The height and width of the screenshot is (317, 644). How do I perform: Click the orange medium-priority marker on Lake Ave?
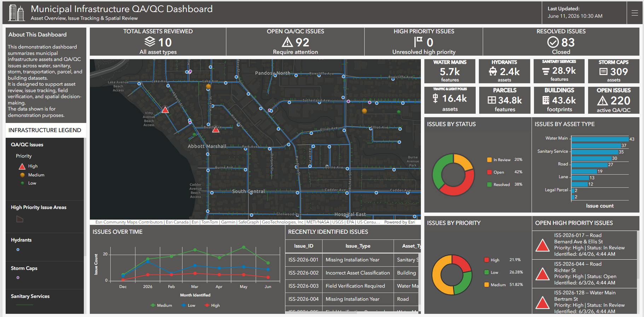(x=209, y=86)
